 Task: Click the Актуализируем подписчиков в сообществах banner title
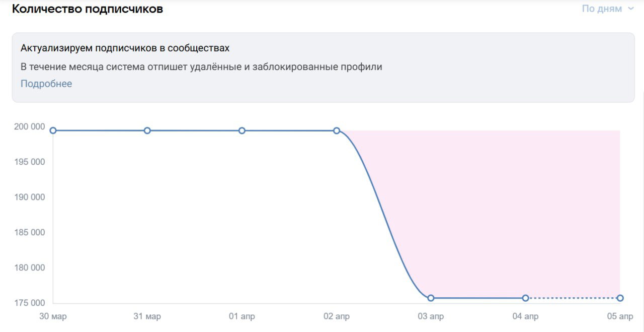click(x=125, y=48)
